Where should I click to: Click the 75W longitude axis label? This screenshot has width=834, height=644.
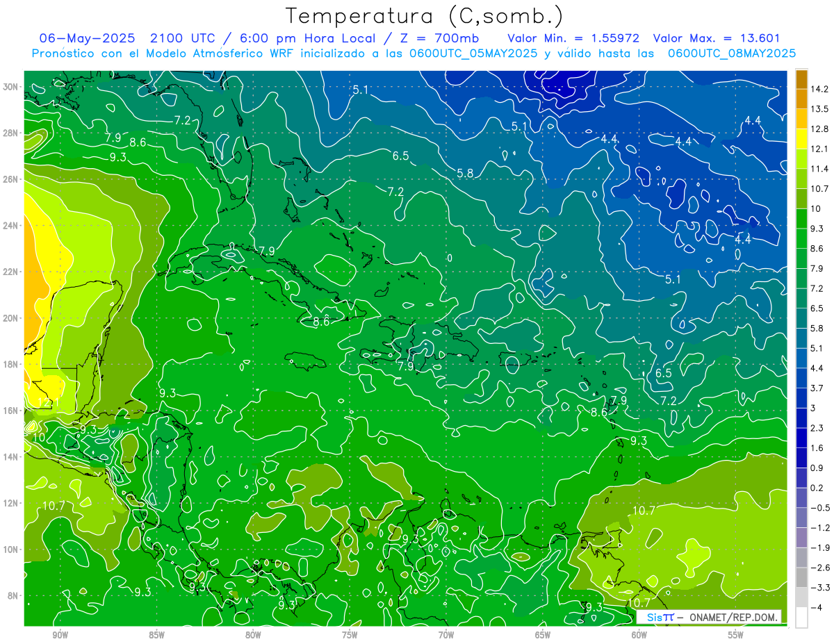point(350,635)
